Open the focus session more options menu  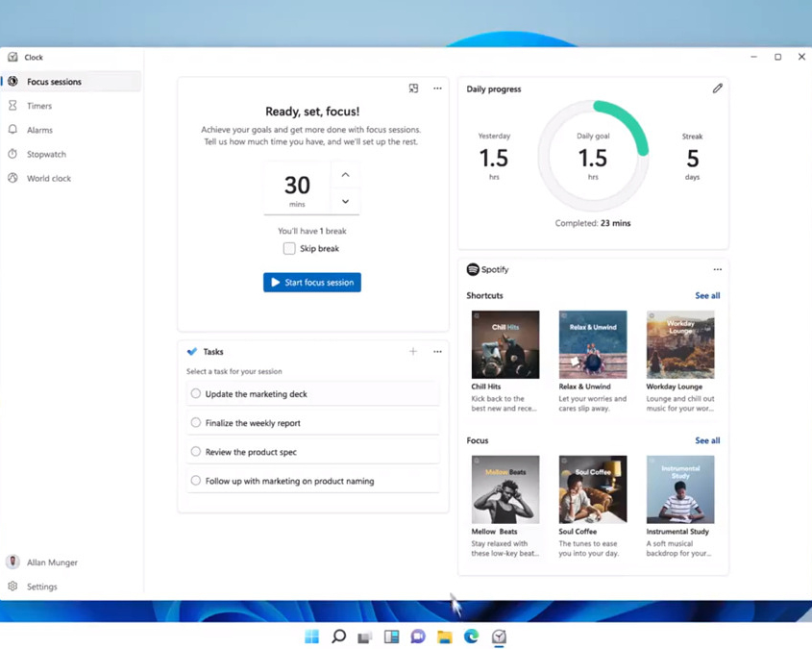(x=437, y=88)
